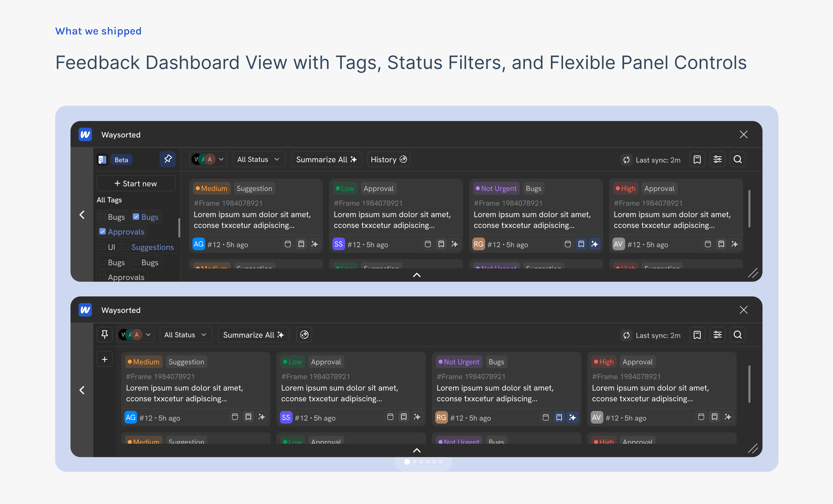Click the resize grip of the upper panel

click(753, 273)
